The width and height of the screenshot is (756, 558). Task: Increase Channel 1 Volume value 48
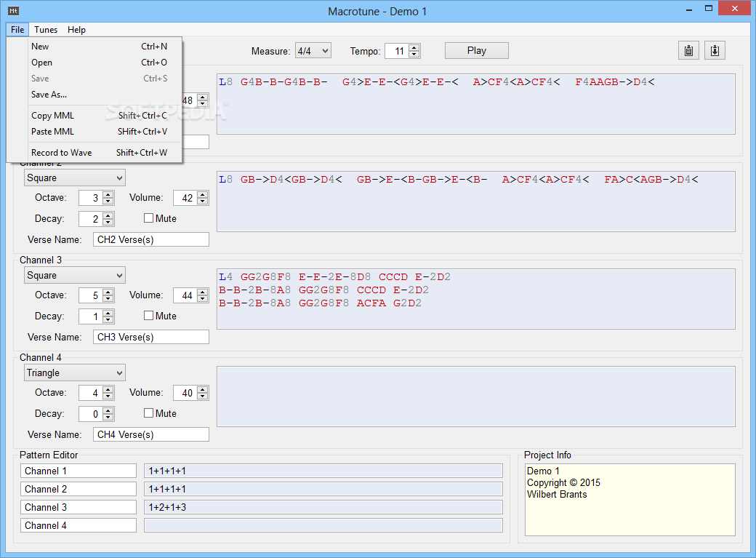[x=203, y=97]
